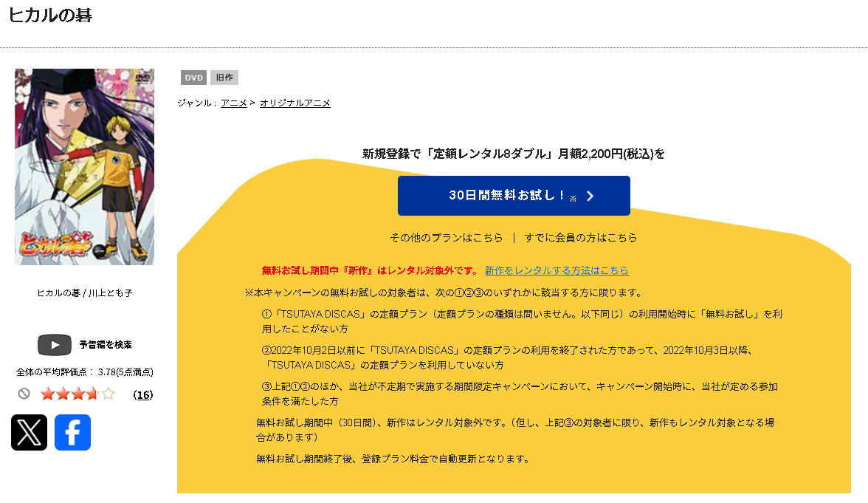868x503 pixels.
Task: Open その他のプランはこちら link
Action: point(446,238)
